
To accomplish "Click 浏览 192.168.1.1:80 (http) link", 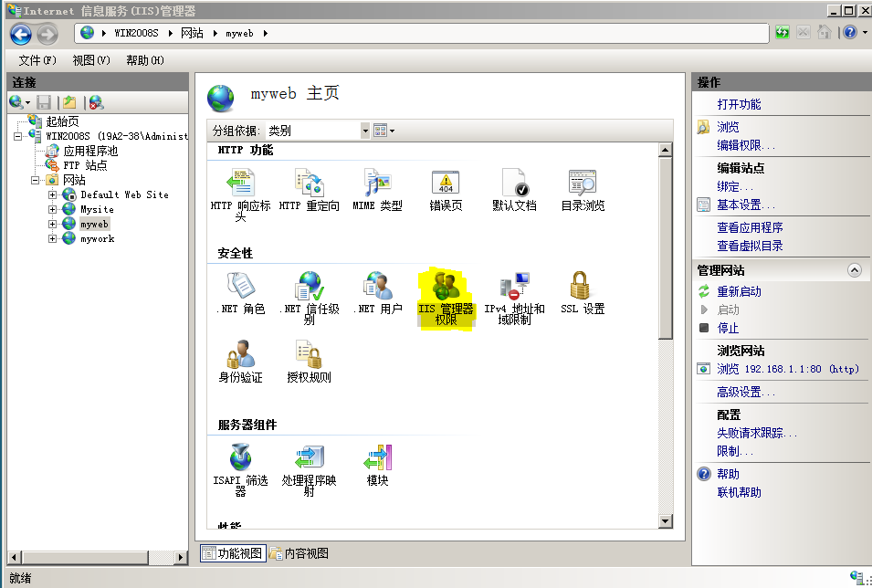I will point(787,369).
